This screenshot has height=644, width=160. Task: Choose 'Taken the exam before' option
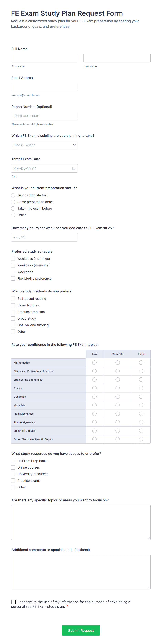13,209
